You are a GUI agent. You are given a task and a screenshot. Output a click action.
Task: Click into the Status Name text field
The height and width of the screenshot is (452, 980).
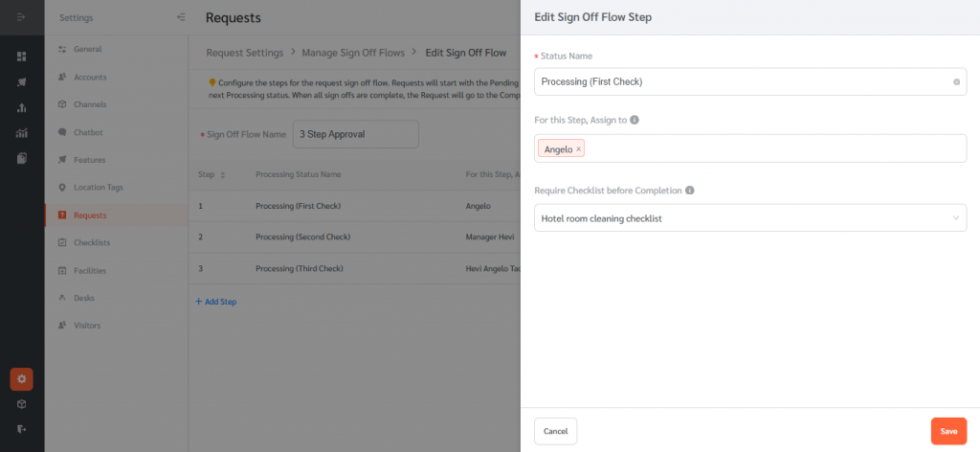pos(742,81)
